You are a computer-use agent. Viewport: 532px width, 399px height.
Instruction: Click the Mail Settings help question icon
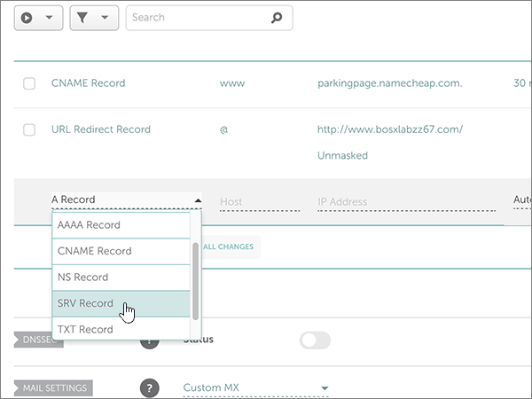click(x=150, y=387)
